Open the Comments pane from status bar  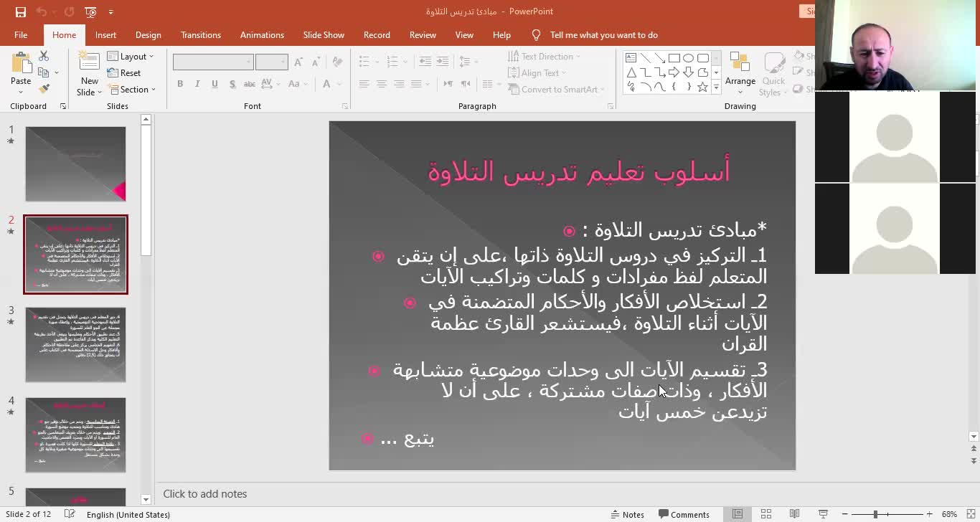[684, 514]
